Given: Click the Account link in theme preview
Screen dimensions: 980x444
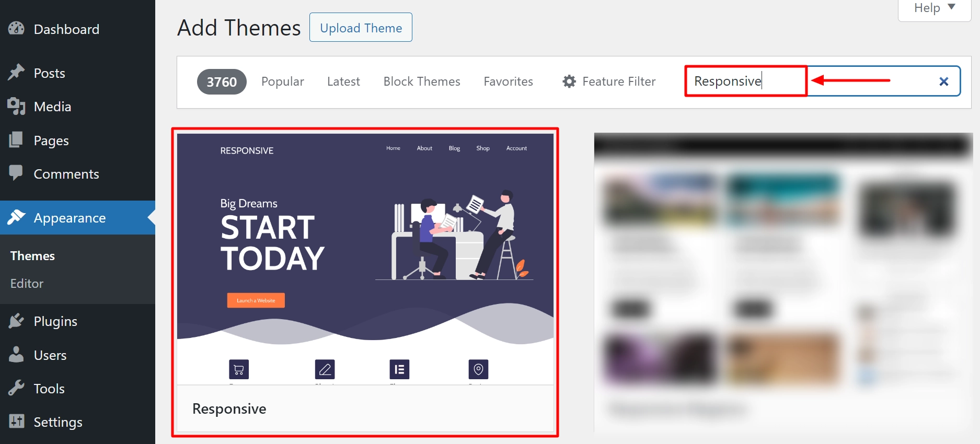Looking at the screenshot, I should pyautogui.click(x=516, y=148).
